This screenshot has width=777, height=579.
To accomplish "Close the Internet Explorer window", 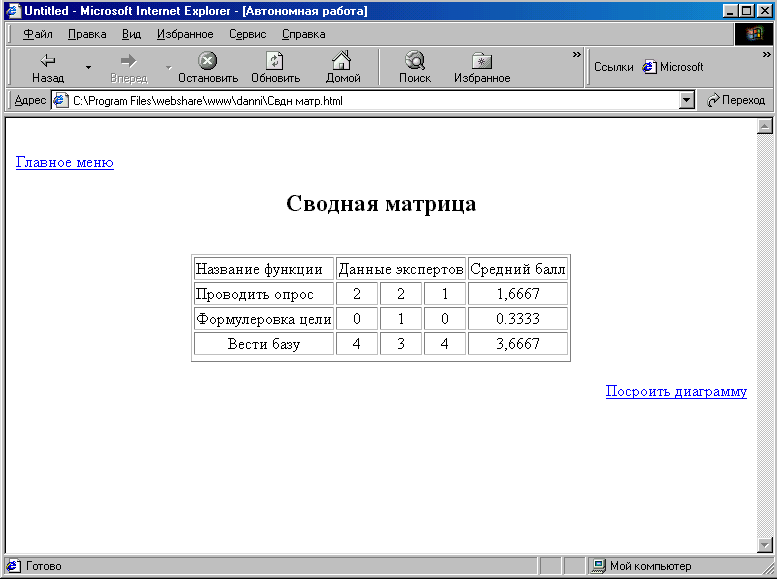I will (764, 10).
